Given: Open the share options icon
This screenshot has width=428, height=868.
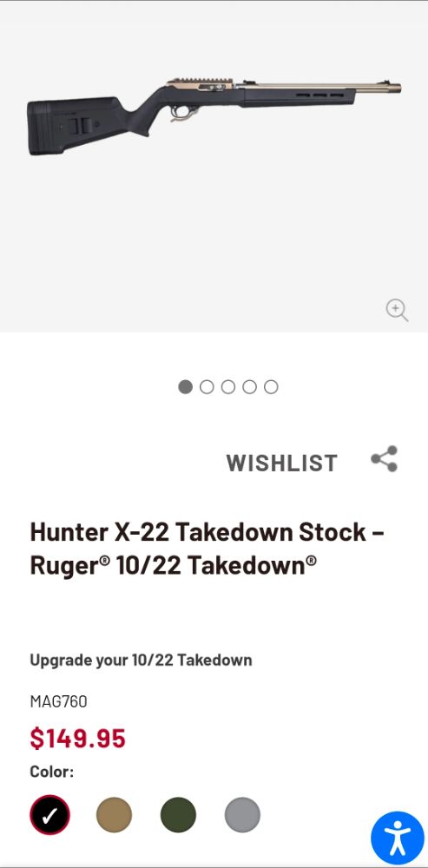Looking at the screenshot, I should 385,459.
